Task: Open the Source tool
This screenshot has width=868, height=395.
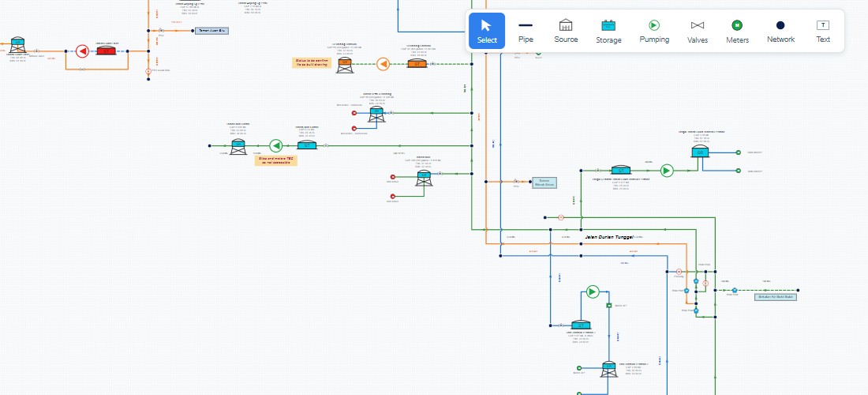Action: (x=566, y=31)
